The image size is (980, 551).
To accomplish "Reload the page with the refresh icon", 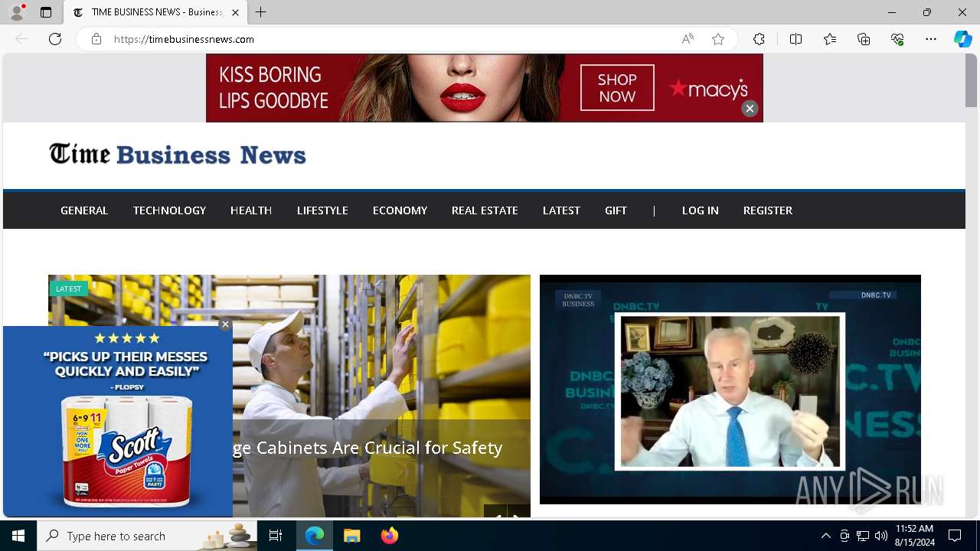I will 55,39.
